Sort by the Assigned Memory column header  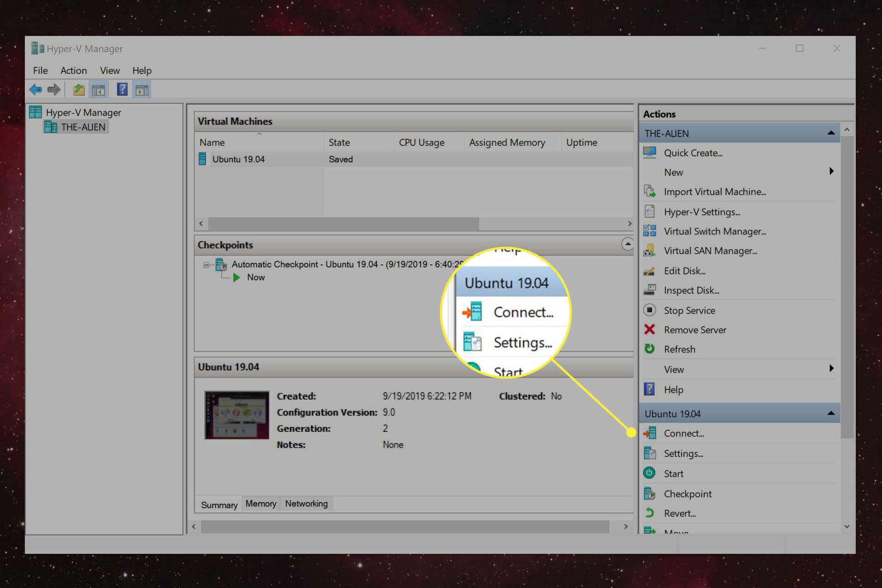click(513, 142)
